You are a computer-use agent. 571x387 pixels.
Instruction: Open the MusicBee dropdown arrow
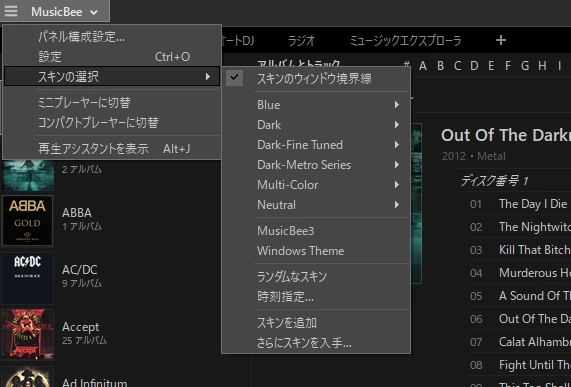94,12
